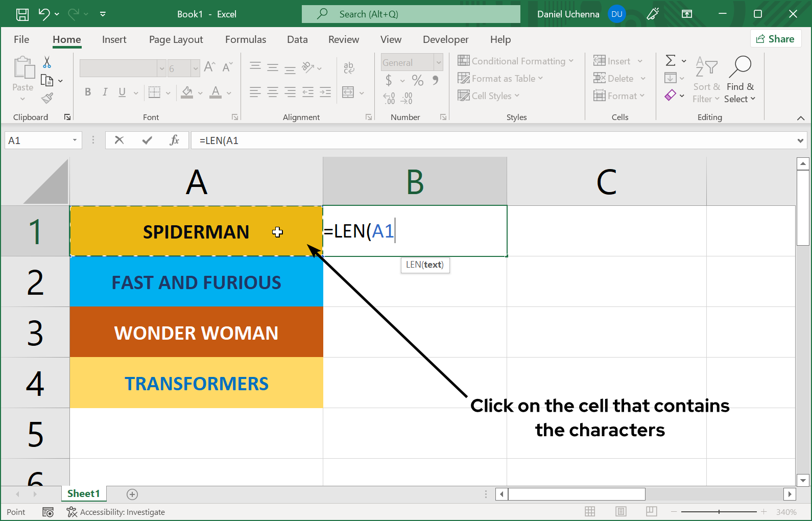Open the Formulas ribbon tab

click(x=245, y=39)
